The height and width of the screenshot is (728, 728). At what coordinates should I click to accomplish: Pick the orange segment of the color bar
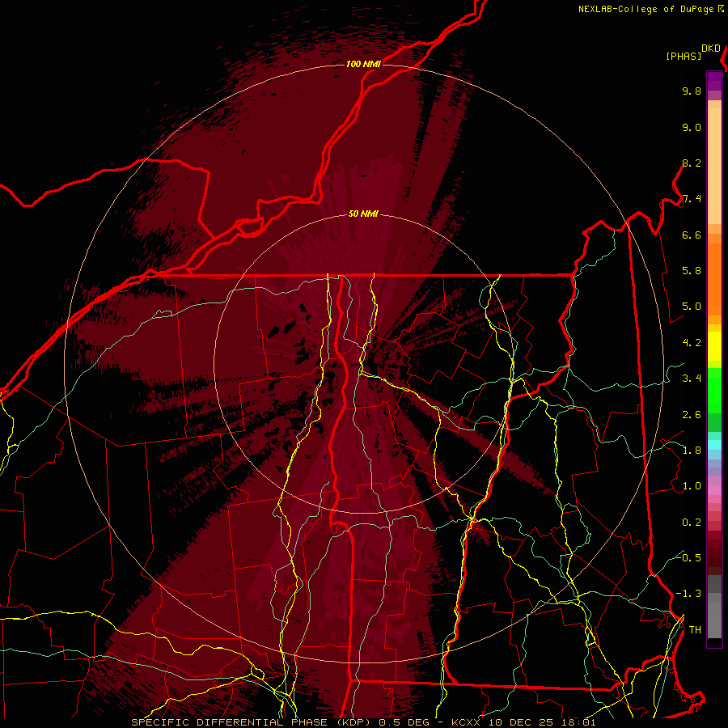(x=714, y=278)
